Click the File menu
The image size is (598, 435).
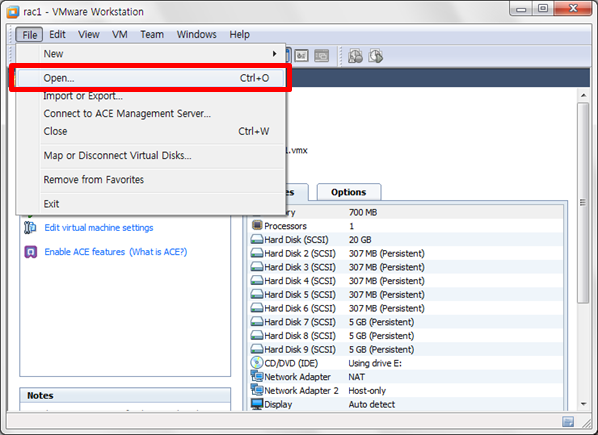point(29,35)
